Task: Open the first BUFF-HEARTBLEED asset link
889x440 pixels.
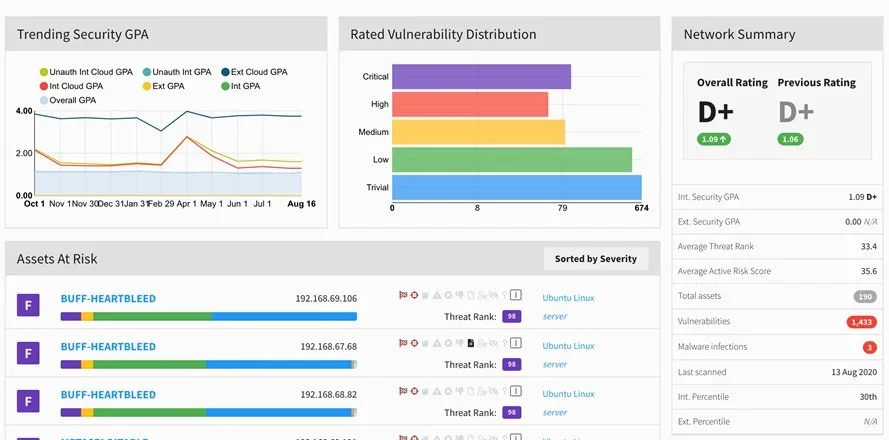Action: coord(108,298)
